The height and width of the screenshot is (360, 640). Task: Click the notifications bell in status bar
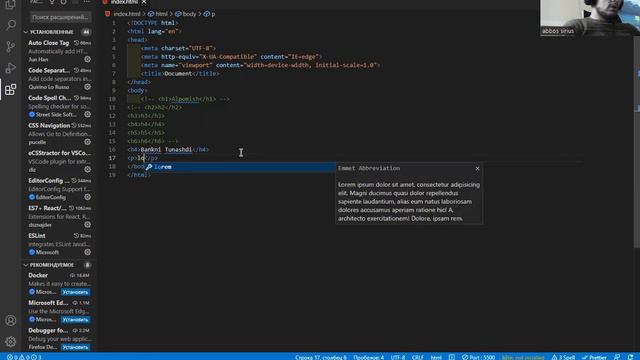[631, 357]
